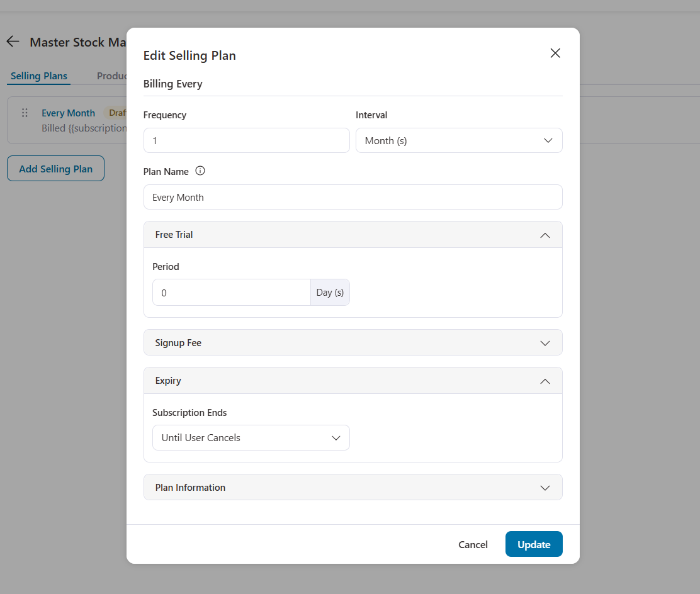Image resolution: width=700 pixels, height=594 pixels.
Task: Close the Edit Selling Plan dialog
Action: pyautogui.click(x=555, y=53)
